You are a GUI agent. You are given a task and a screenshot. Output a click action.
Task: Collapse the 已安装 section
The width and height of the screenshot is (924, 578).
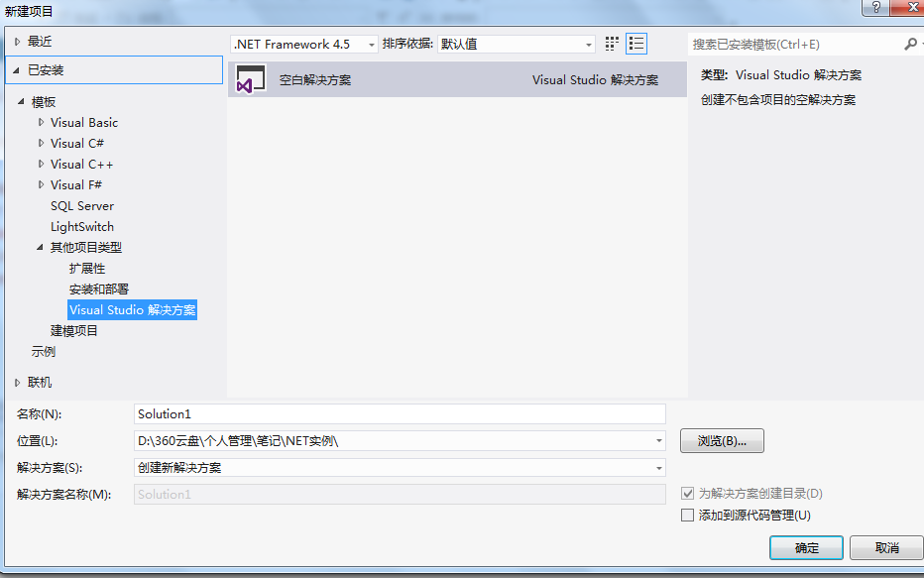click(x=17, y=70)
